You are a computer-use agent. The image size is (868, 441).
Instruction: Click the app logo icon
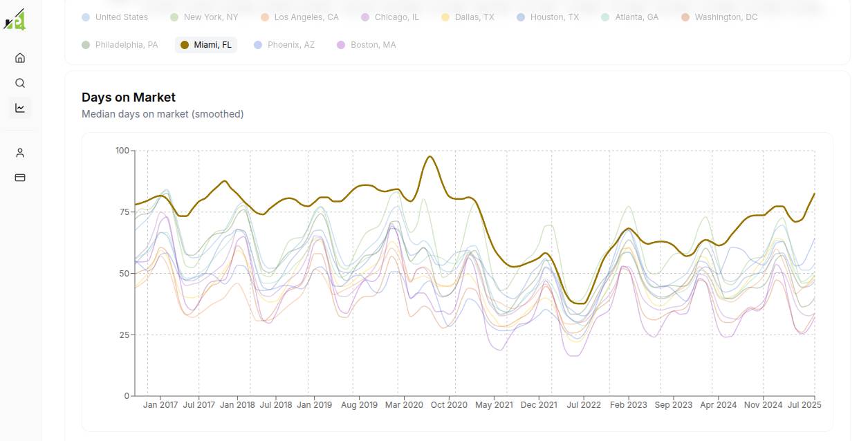[15, 20]
